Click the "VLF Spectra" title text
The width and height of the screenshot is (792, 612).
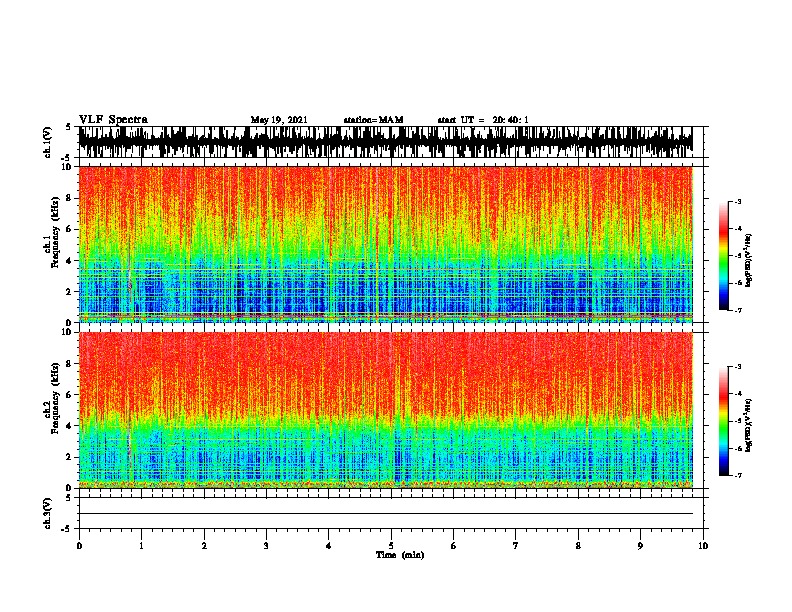point(113,120)
